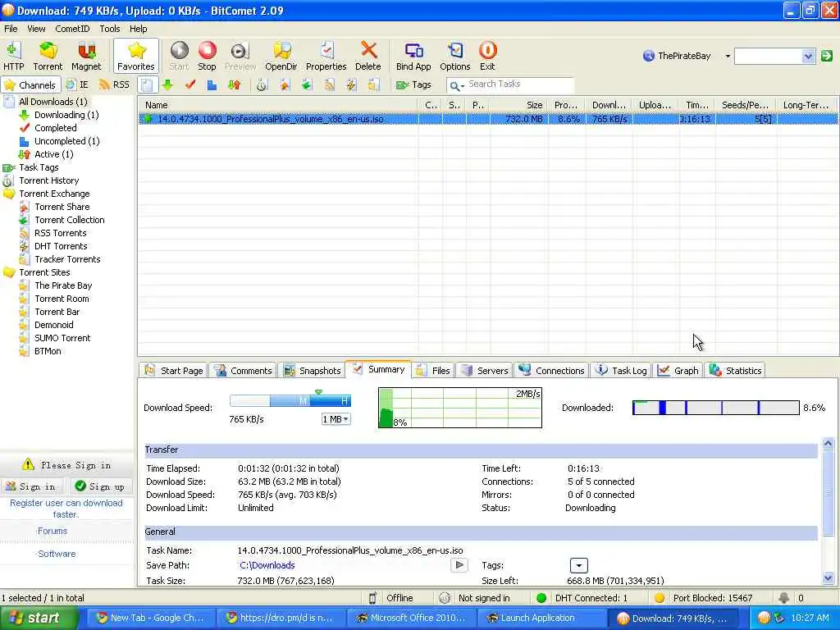Click the Search Tasks field
Viewport: 840px width, 630px height.
519,84
